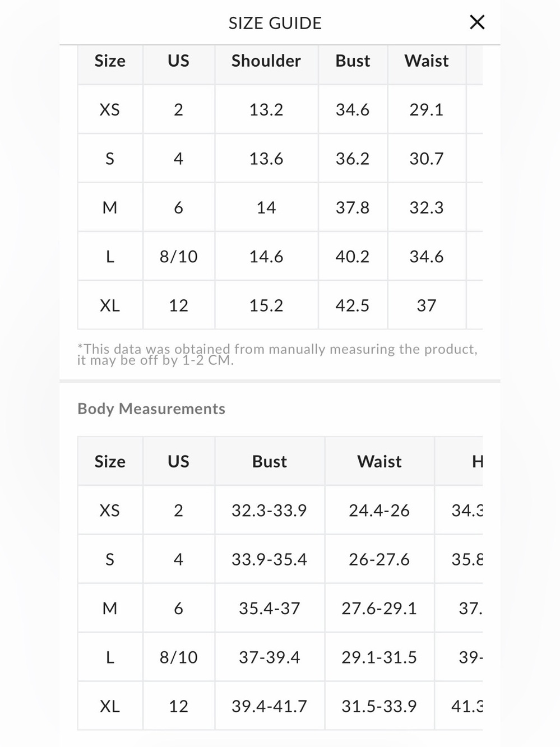Click the Waist header in body measurements table

coord(379,461)
